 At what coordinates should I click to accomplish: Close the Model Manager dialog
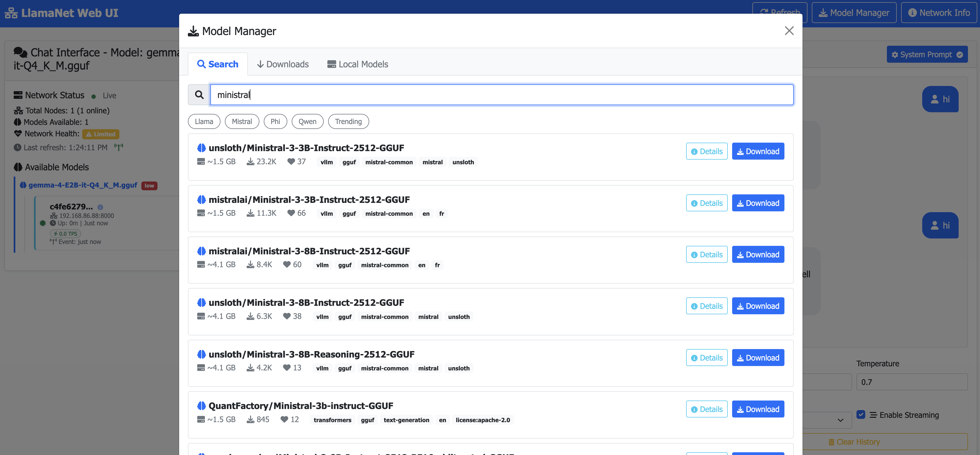(789, 31)
